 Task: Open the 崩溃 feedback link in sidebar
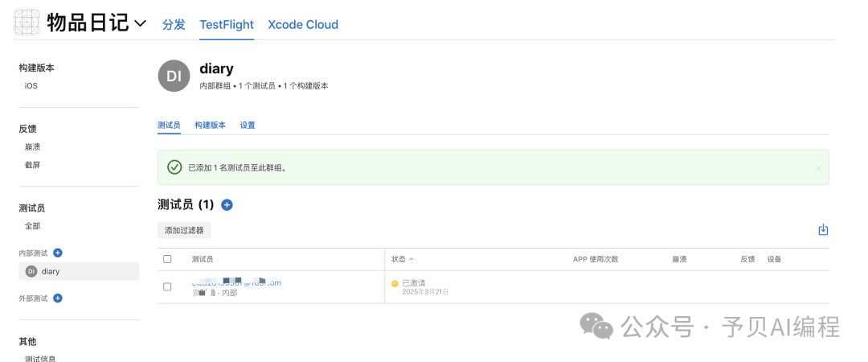32,147
